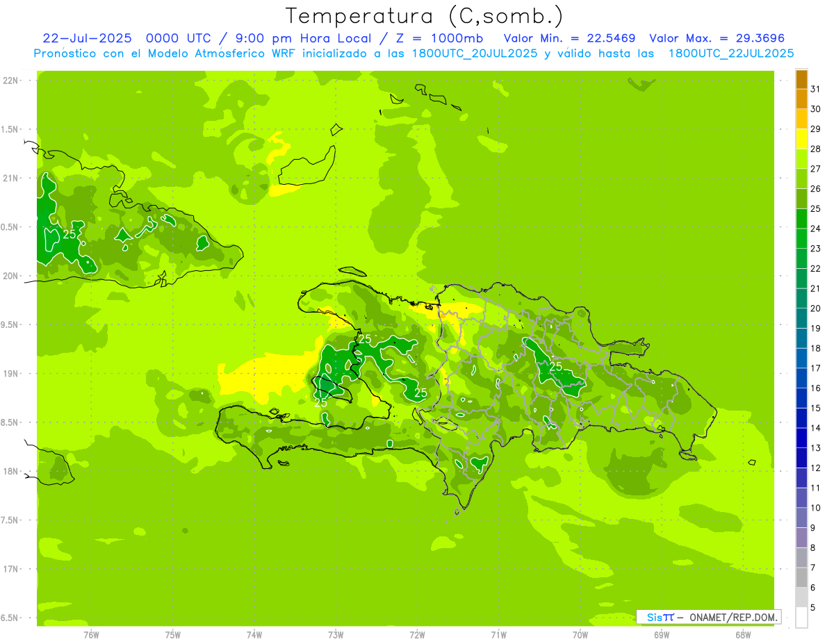Click the '68W' longitude label
This screenshot has height=644, width=834.
[743, 634]
